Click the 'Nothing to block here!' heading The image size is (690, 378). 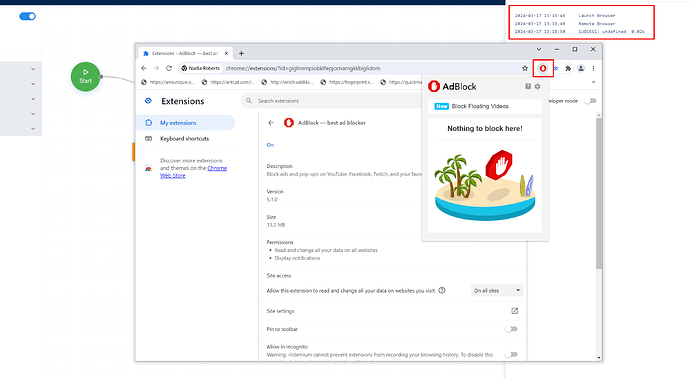click(485, 128)
